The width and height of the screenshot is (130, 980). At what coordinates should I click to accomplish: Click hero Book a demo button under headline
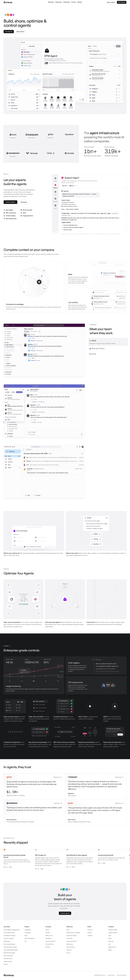click(21, 32)
